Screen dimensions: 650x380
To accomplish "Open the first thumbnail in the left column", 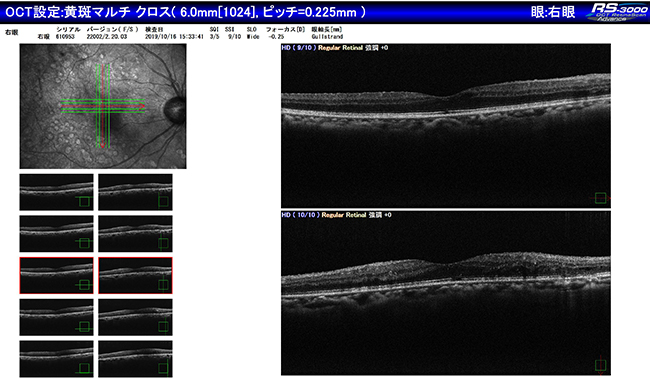I will coord(56,192).
